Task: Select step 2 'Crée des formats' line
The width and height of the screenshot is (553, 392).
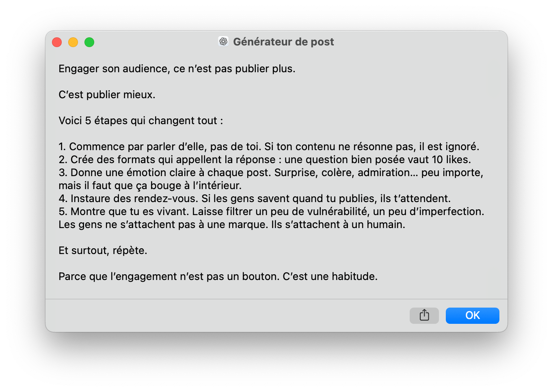Action: coord(265,159)
